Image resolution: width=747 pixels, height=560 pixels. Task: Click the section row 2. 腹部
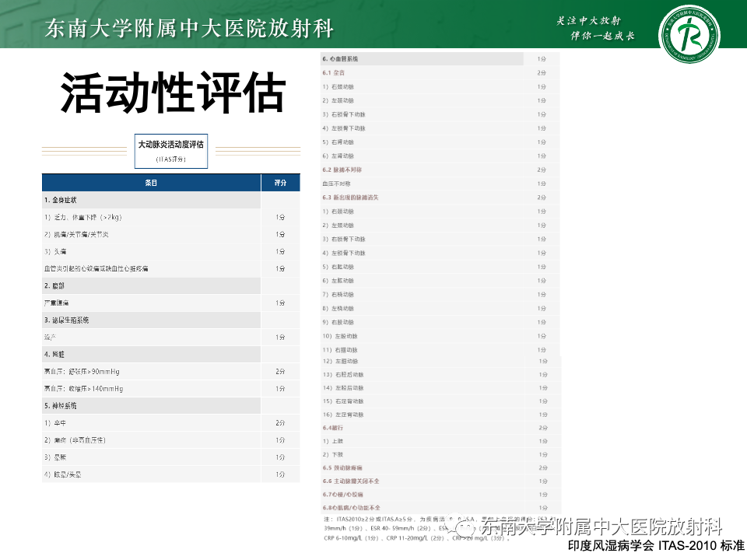coord(151,285)
